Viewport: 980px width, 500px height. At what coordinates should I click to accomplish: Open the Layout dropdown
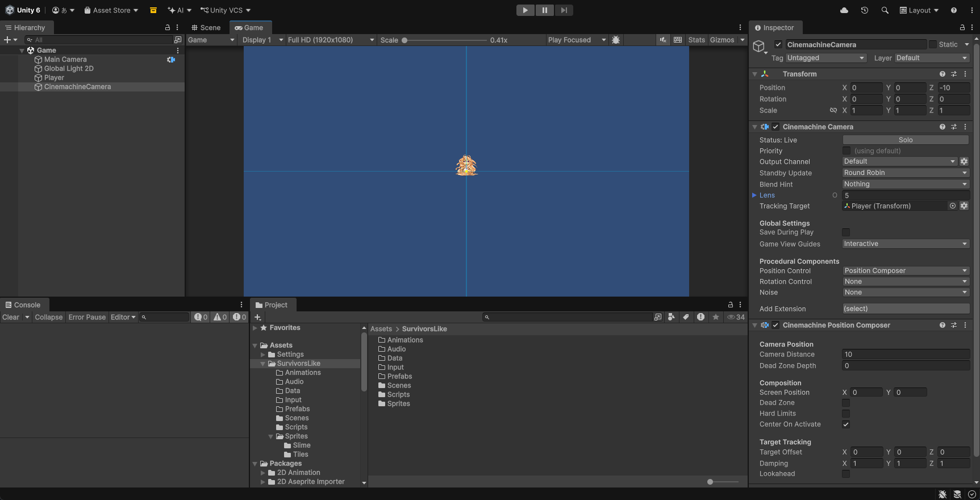click(x=919, y=10)
